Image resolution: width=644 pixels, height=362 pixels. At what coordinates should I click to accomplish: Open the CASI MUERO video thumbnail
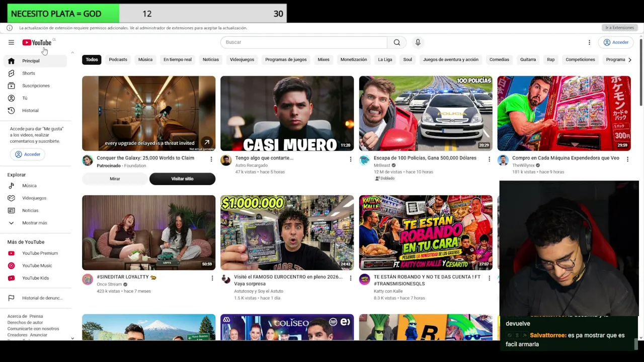pos(287,114)
